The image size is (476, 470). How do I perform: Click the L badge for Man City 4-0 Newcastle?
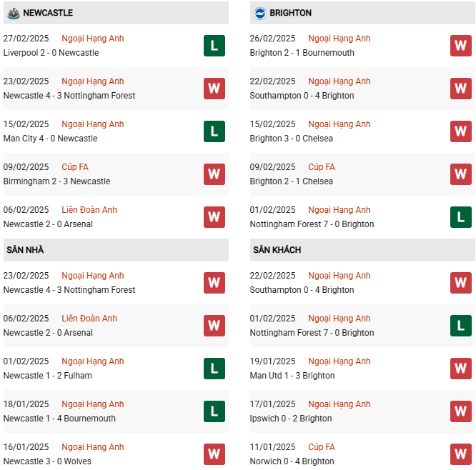[x=214, y=131]
